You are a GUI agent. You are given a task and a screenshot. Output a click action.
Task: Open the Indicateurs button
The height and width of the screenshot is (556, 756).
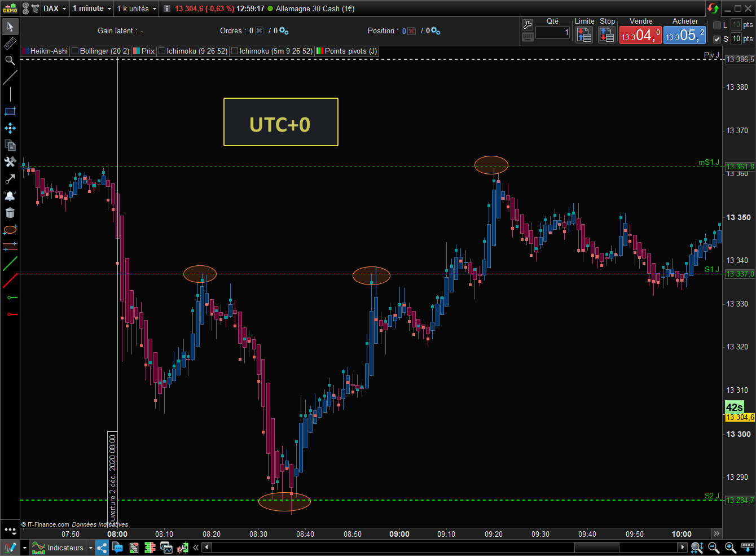point(58,548)
